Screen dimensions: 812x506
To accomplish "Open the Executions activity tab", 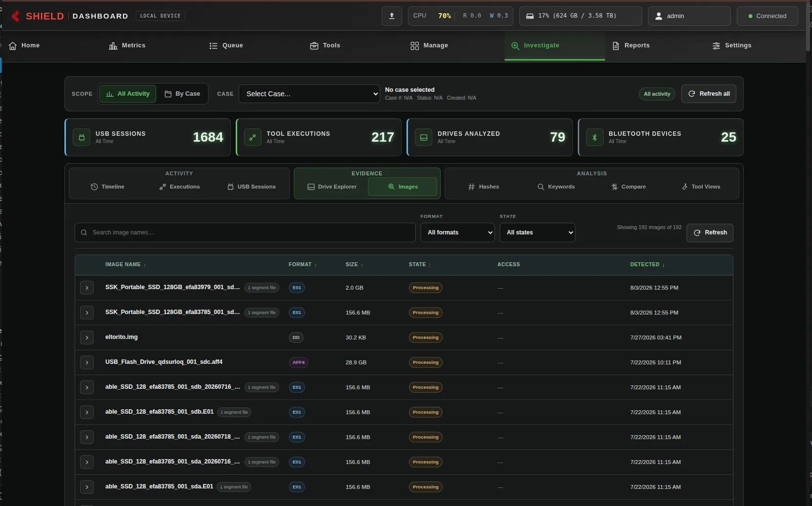I will pos(180,187).
